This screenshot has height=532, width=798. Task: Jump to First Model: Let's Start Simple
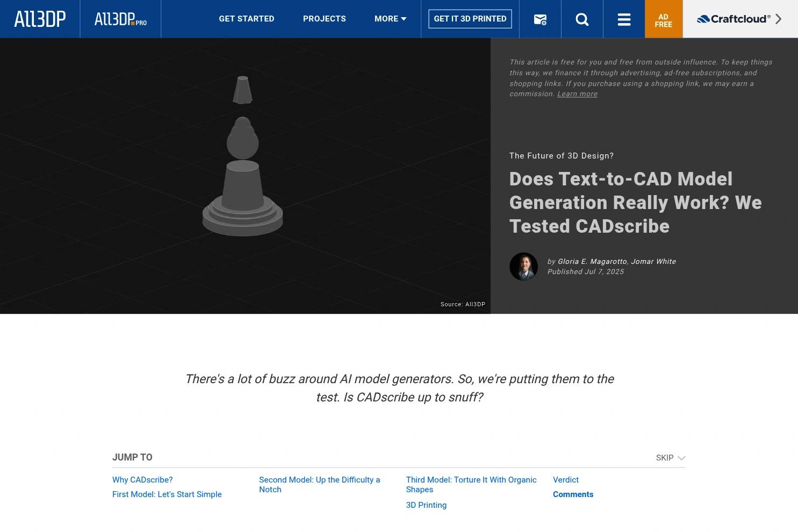(x=167, y=494)
